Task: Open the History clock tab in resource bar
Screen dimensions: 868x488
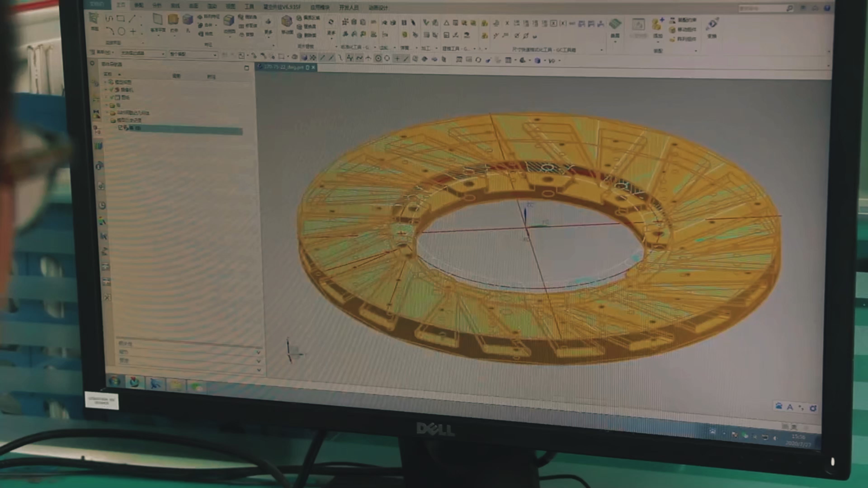Action: [x=102, y=205]
